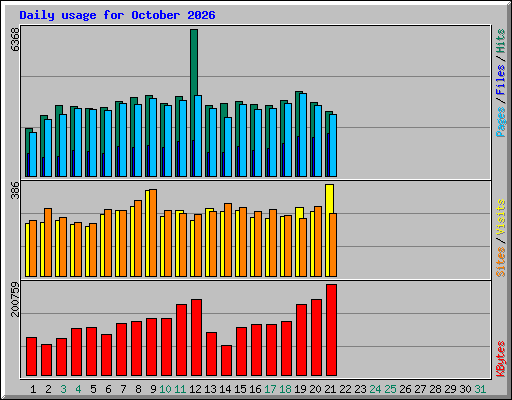Viewport: 512px width, 400px height.
Task: Click day label 22 on x-axis
Action: point(345,389)
